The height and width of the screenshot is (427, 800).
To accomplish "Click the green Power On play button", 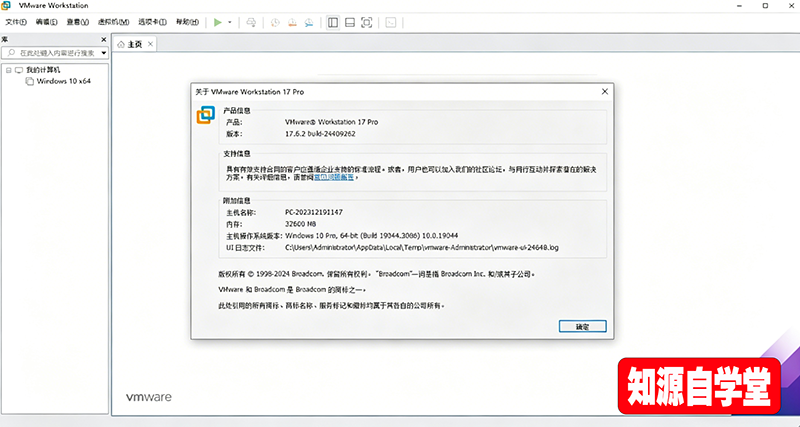I will tap(218, 21).
